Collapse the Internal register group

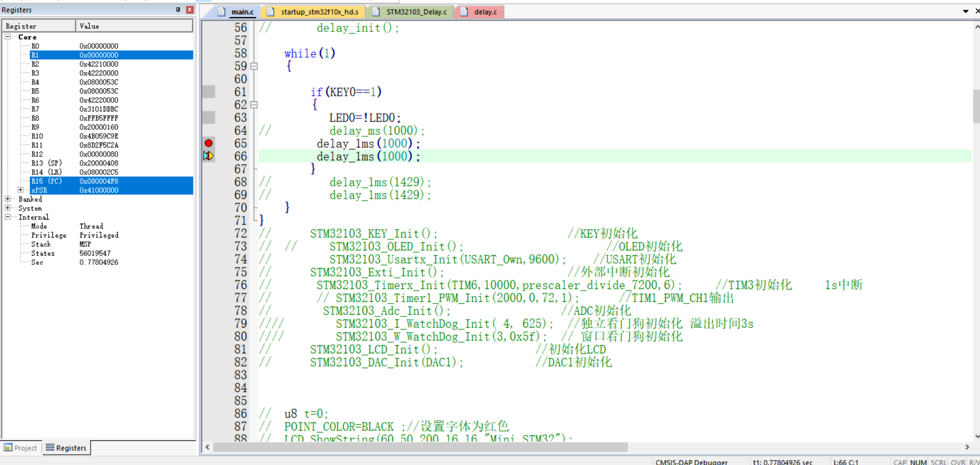tap(8, 217)
